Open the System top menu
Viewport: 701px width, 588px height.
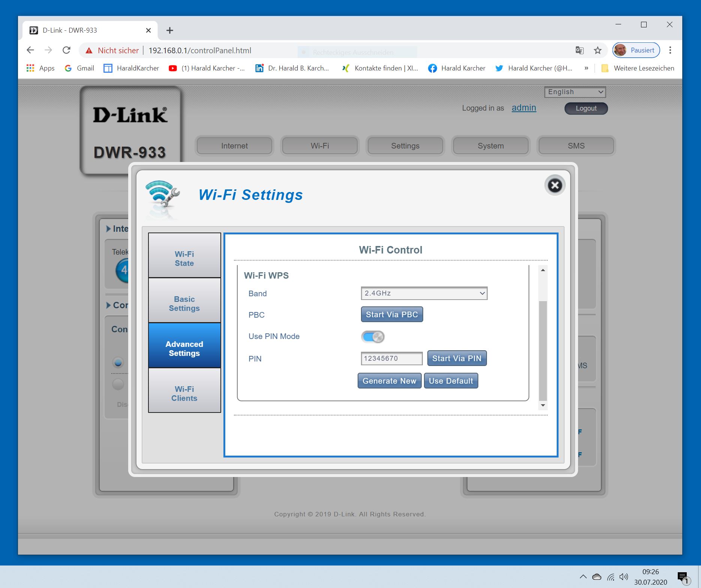(x=491, y=146)
